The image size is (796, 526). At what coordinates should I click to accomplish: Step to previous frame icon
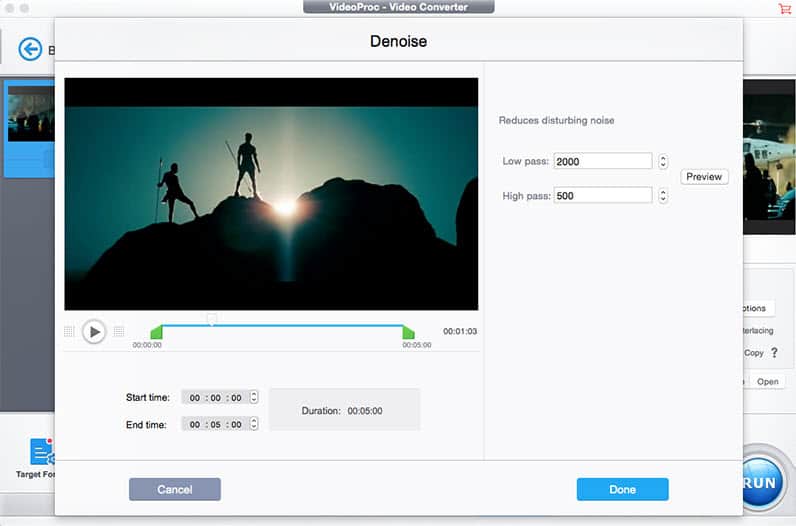coord(69,332)
